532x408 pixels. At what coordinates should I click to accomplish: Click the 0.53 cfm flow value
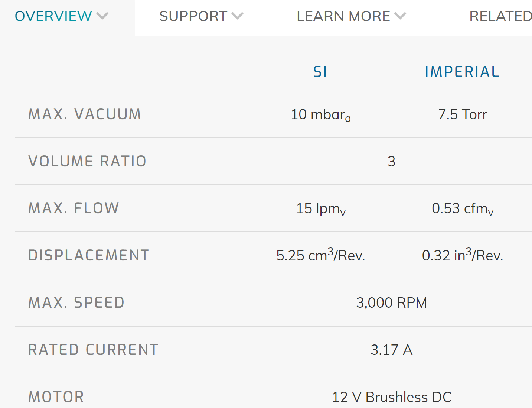[x=463, y=209]
